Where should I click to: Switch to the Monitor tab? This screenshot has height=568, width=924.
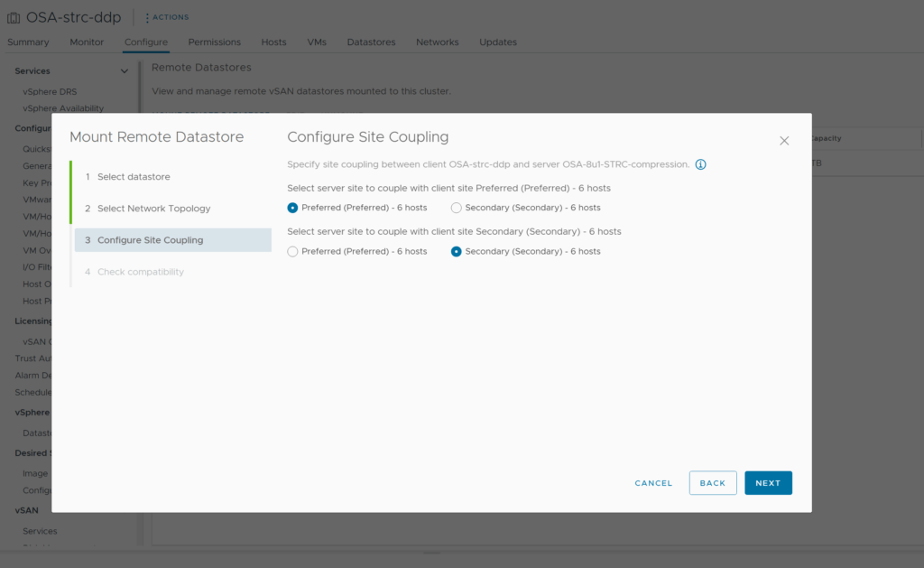87,42
